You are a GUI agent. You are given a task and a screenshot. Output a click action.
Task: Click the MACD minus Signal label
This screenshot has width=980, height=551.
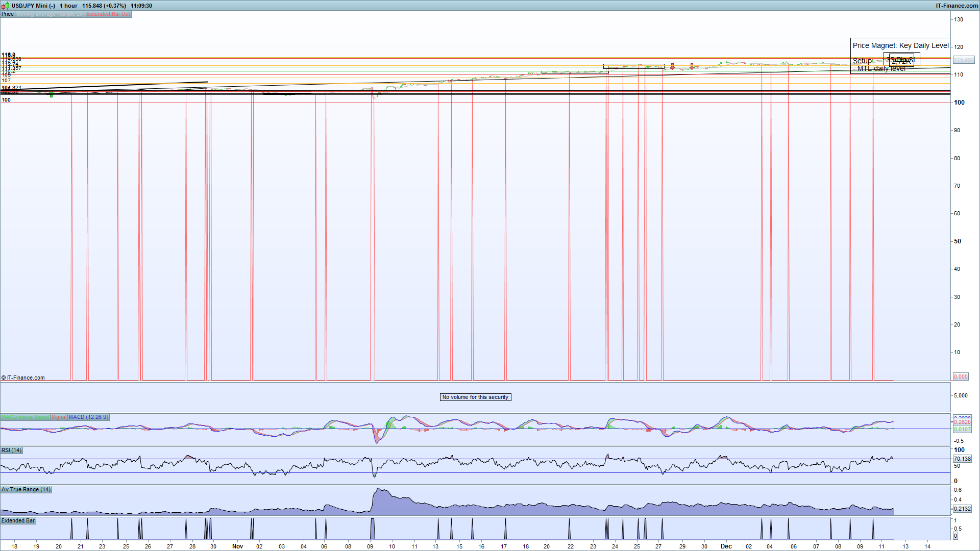coord(25,417)
